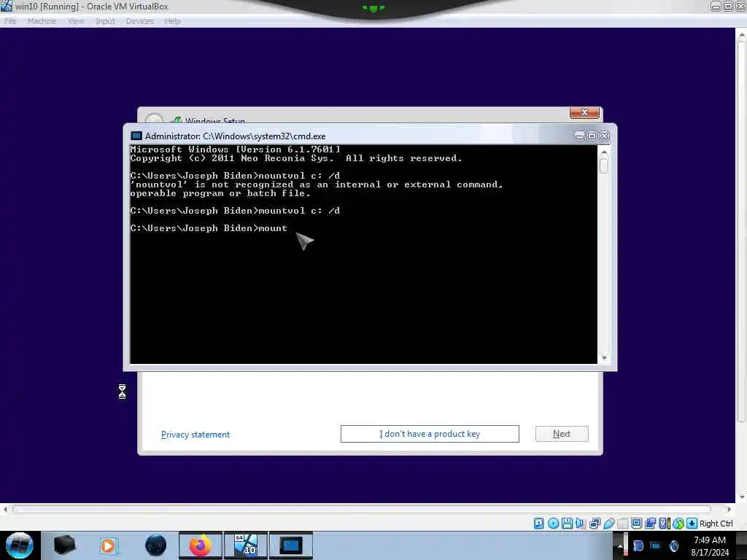Open the Devices menu
Screen dimensions: 747x560
point(139,21)
